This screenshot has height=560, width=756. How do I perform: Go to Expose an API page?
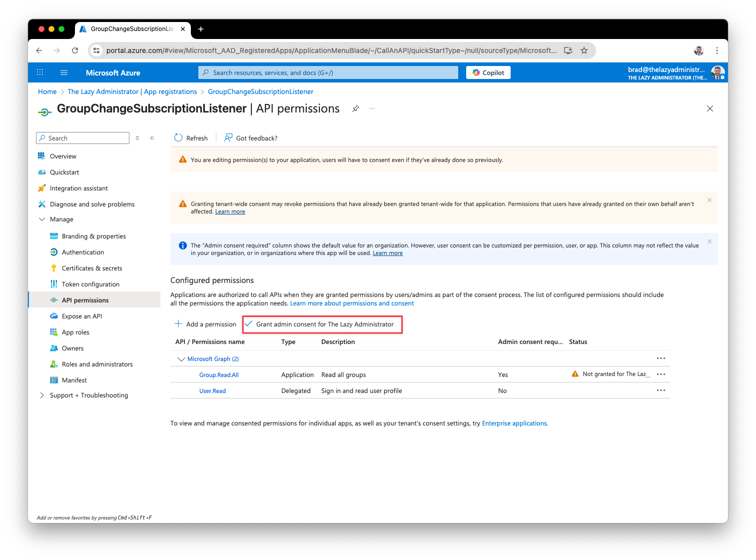tap(82, 316)
